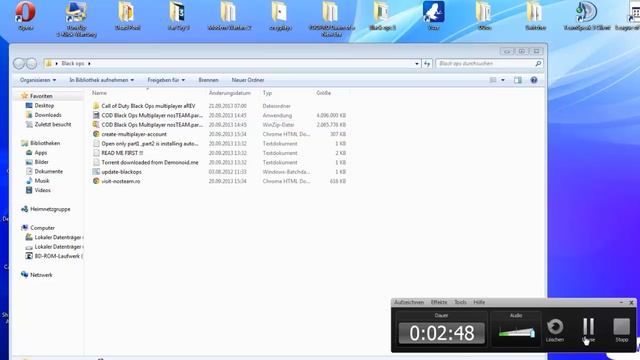Image resolution: width=640 pixels, height=360 pixels.
Task: Open the blue frog application desktop icon
Action: pos(433,16)
